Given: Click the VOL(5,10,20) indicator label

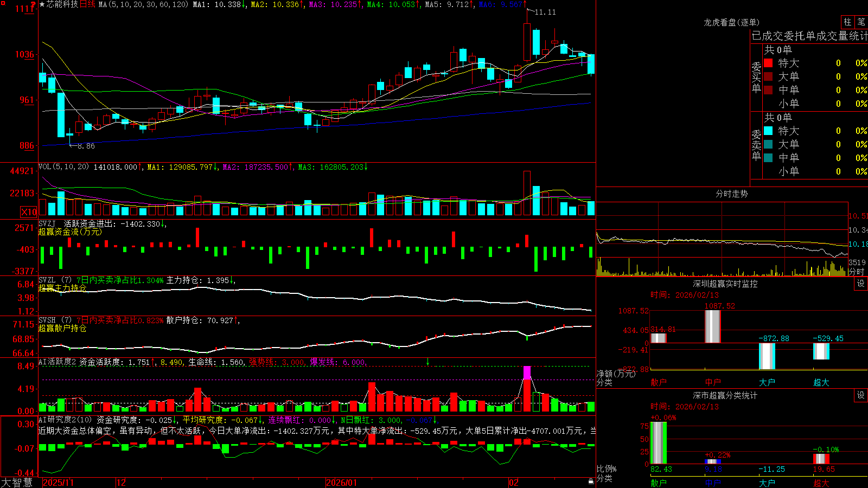Looking at the screenshot, I should coord(63,167).
